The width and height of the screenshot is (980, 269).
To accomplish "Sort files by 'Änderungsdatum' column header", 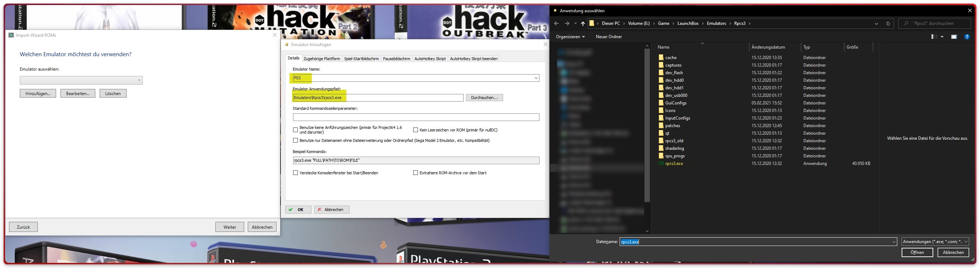I will click(768, 47).
